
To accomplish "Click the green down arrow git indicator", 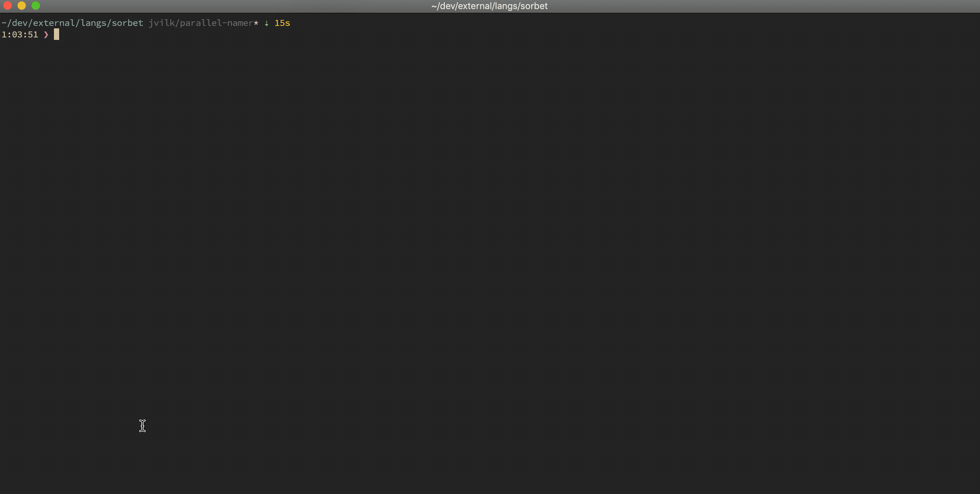I will pyautogui.click(x=266, y=23).
